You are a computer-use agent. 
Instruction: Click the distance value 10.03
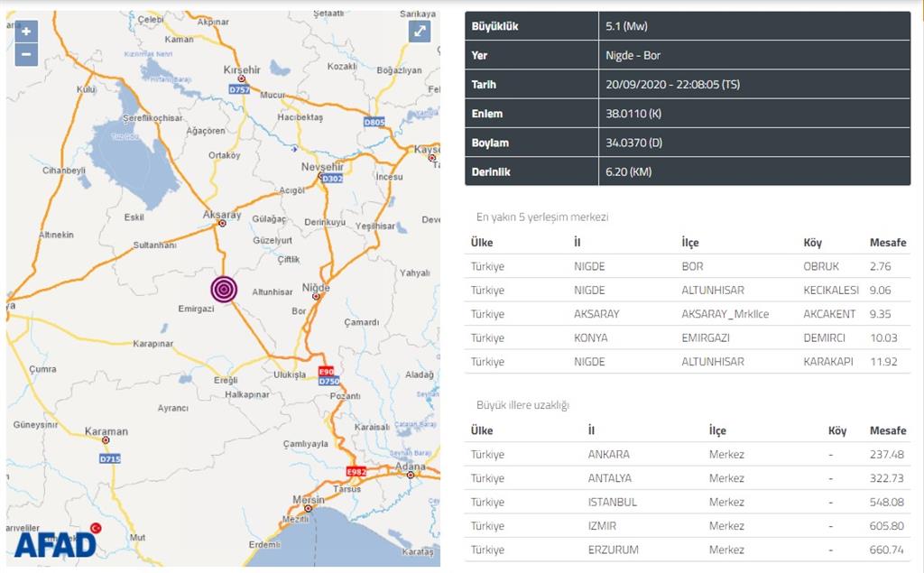[883, 337]
